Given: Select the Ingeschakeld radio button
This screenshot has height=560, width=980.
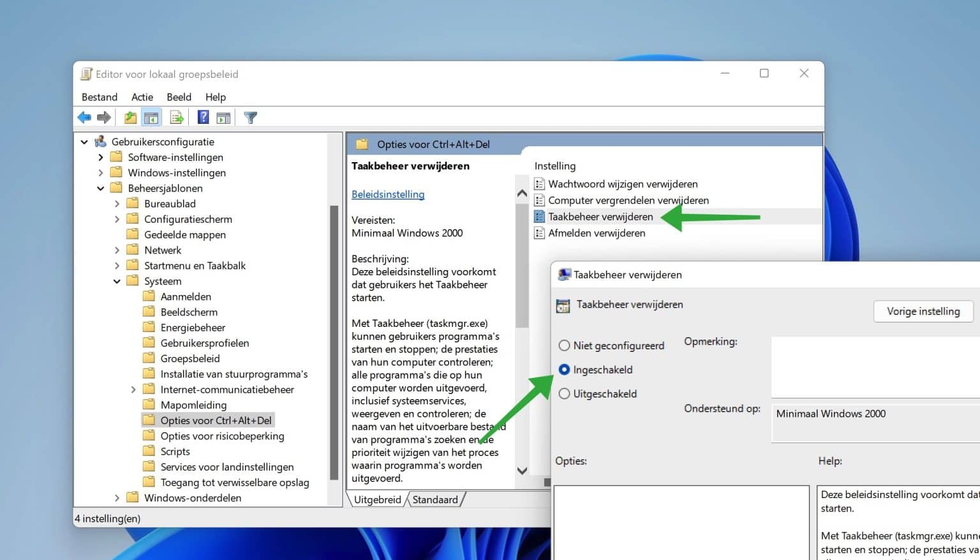Looking at the screenshot, I should (x=564, y=369).
